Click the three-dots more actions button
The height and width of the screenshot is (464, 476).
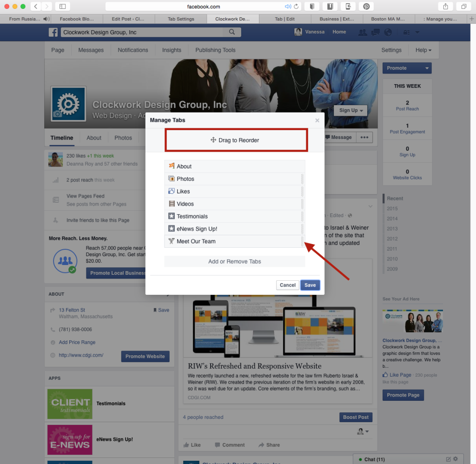pos(364,137)
